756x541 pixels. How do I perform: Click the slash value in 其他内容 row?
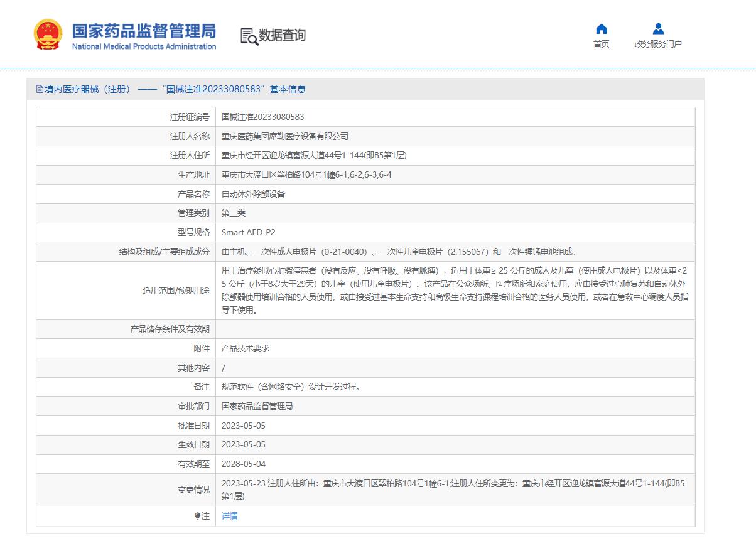[223, 368]
